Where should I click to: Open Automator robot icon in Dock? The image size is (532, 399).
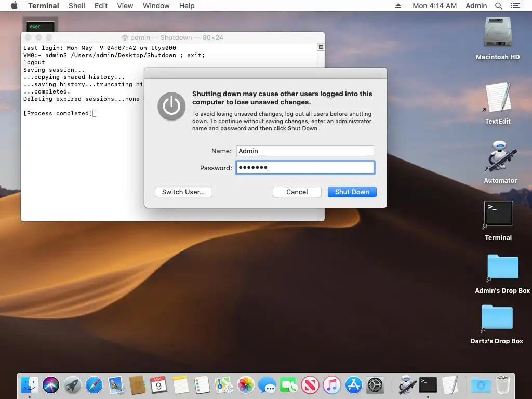coord(407,385)
